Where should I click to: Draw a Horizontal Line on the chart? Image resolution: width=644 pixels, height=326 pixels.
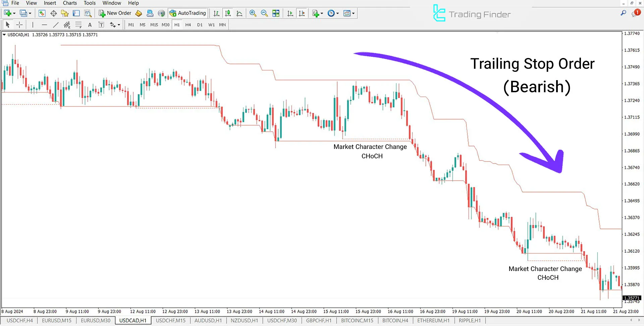pyautogui.click(x=45, y=24)
